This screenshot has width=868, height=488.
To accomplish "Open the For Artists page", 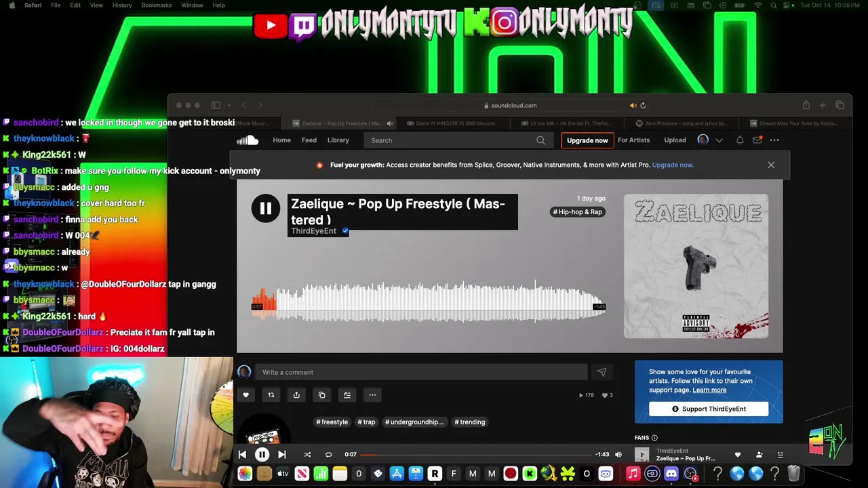I will point(633,140).
